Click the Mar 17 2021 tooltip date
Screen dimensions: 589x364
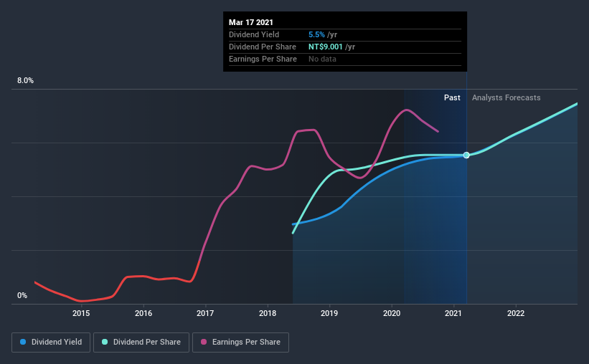[251, 22]
